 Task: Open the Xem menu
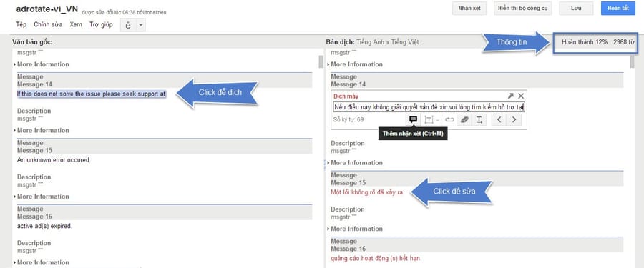pyautogui.click(x=76, y=24)
